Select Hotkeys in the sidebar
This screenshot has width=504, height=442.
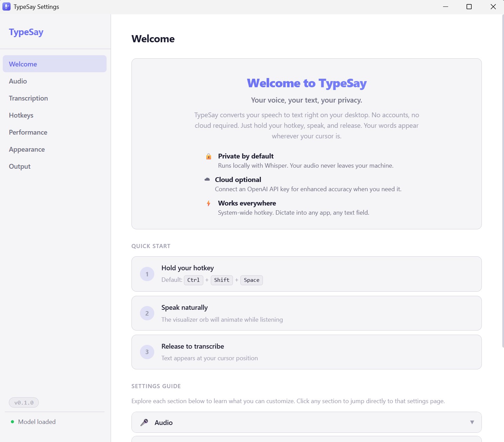point(21,115)
